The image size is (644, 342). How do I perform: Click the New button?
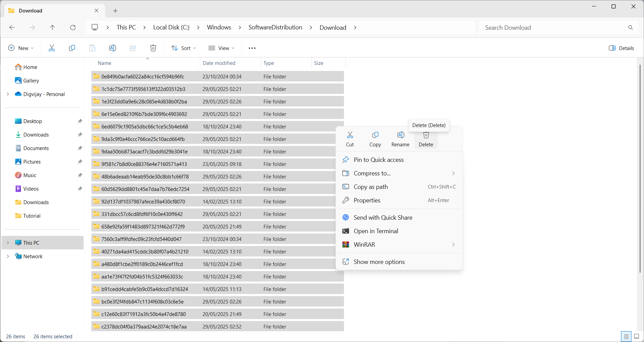pos(21,48)
